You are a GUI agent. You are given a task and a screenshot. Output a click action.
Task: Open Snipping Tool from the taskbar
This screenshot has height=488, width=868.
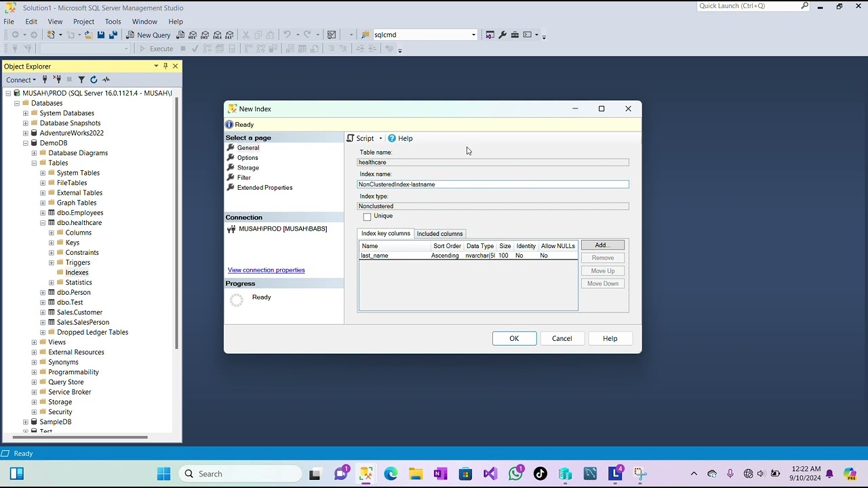coord(640,474)
